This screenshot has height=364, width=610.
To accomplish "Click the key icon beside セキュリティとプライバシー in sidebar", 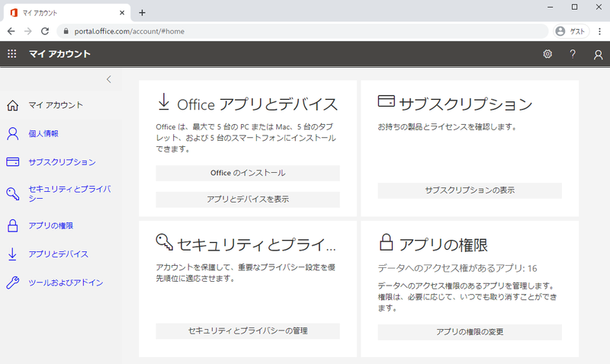I will [12, 193].
